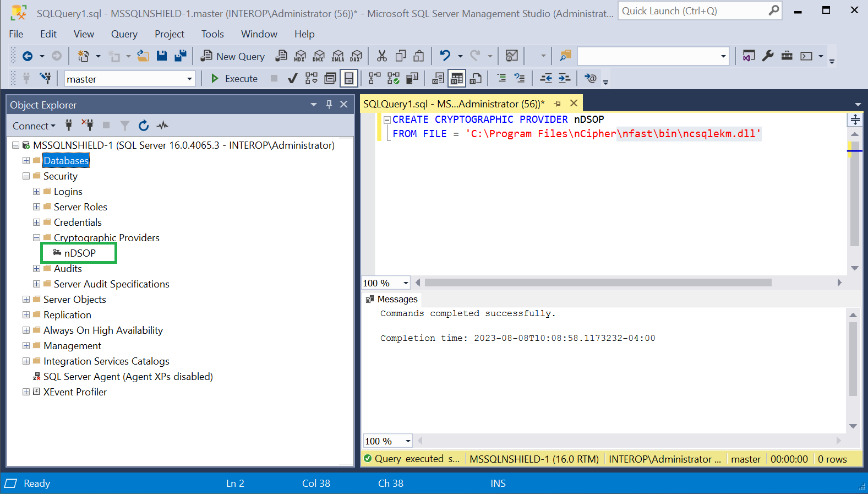Toggle the pin on the SQLQuery1.sql tab
The image size is (868, 494).
click(558, 104)
